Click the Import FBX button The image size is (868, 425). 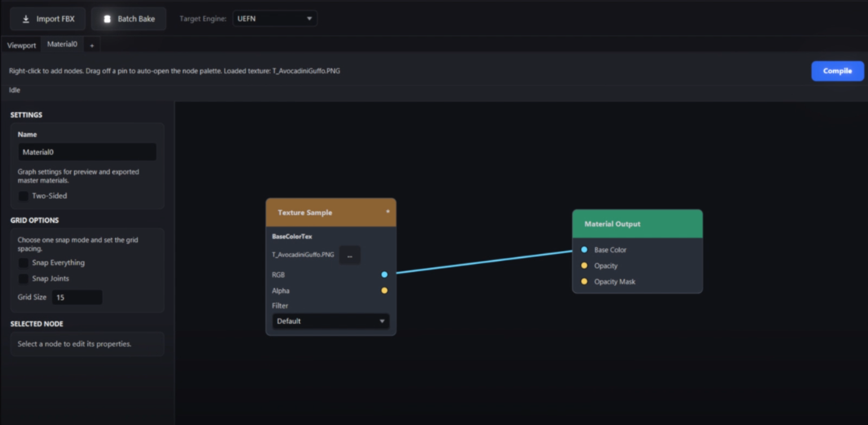tap(48, 19)
